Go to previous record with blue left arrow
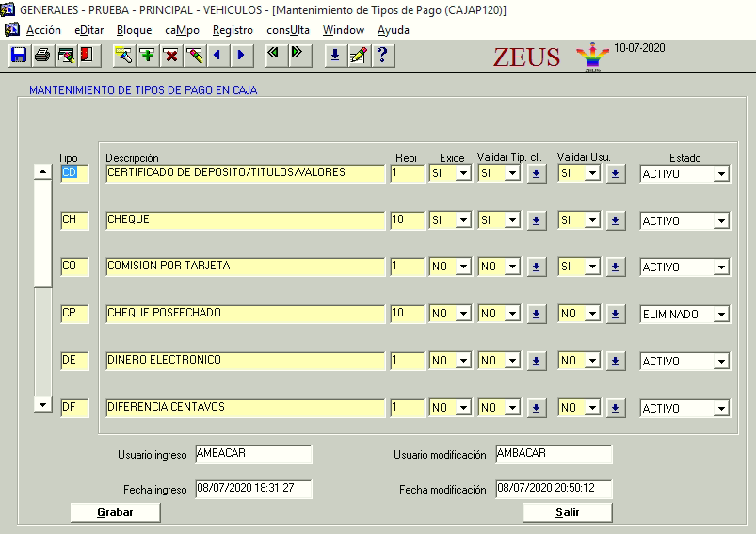Screen dimensions: 756x534 (x=217, y=56)
